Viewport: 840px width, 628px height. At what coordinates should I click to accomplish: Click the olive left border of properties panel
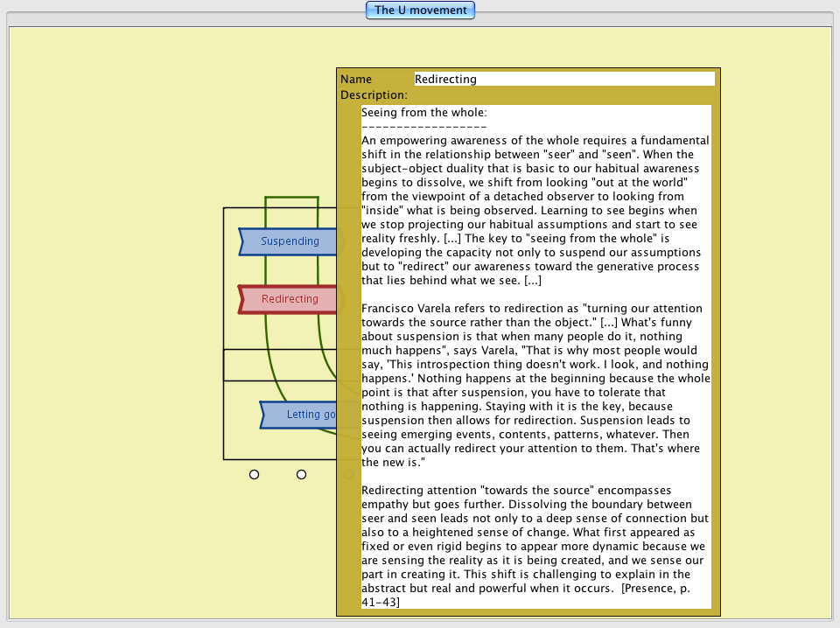348,350
